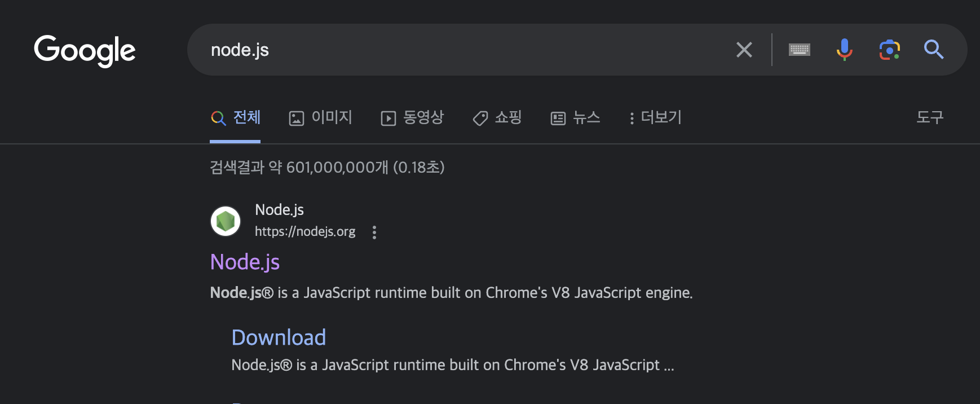The height and width of the screenshot is (404, 980).
Task: Open the purple Node.js result title
Action: [245, 262]
